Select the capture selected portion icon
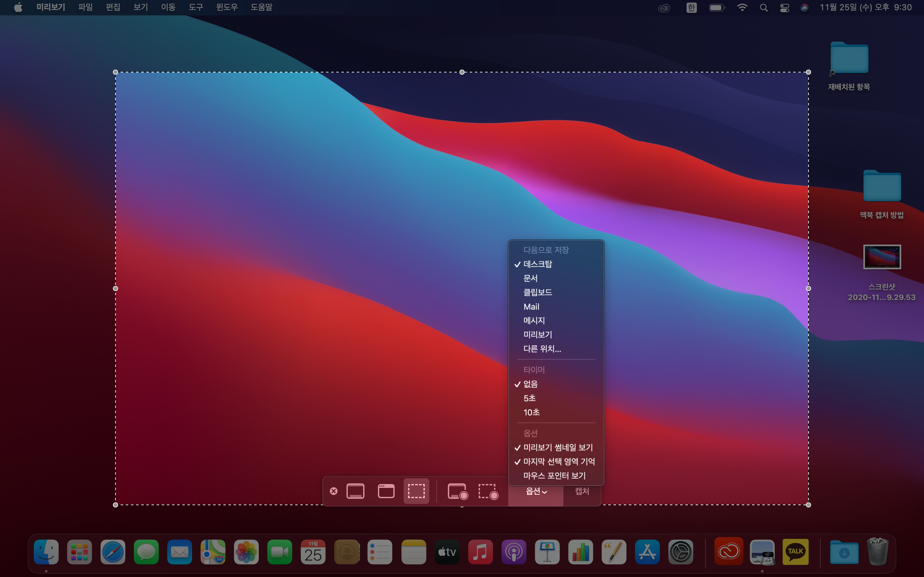Screen dimensions: 924x577 coord(416,491)
